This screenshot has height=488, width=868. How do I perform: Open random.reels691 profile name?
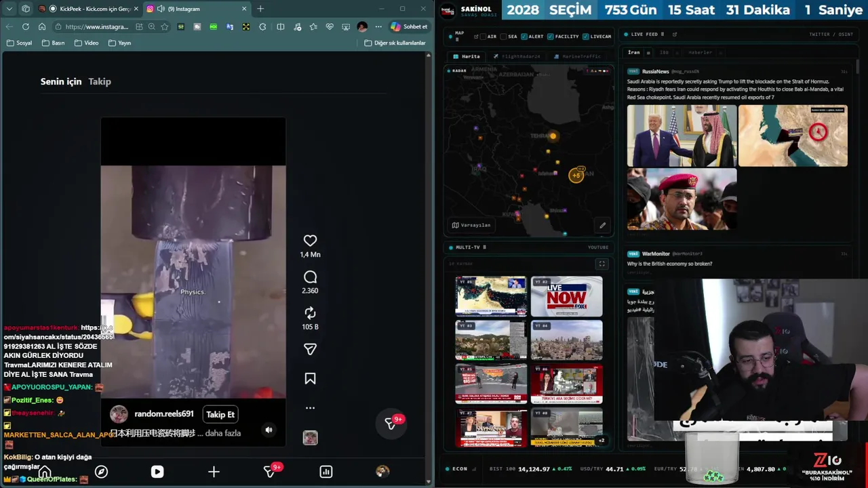coord(164,414)
